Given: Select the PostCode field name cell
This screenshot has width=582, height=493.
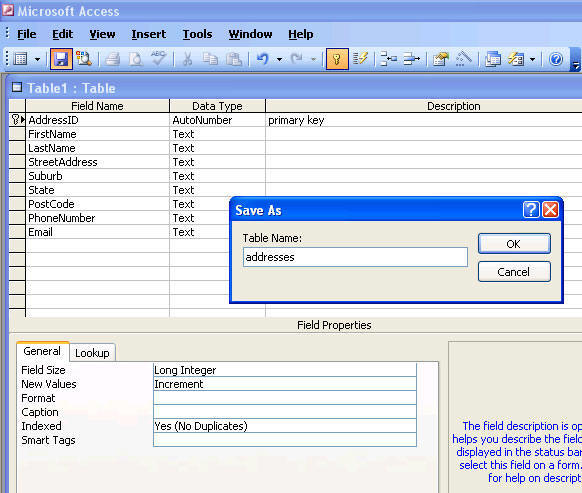Looking at the screenshot, I should point(97,204).
